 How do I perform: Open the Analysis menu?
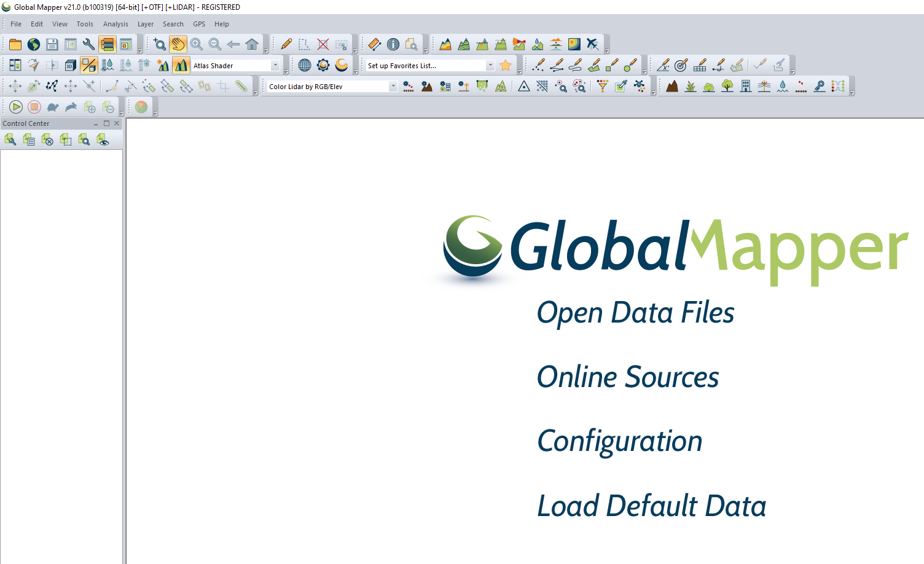[x=116, y=24]
